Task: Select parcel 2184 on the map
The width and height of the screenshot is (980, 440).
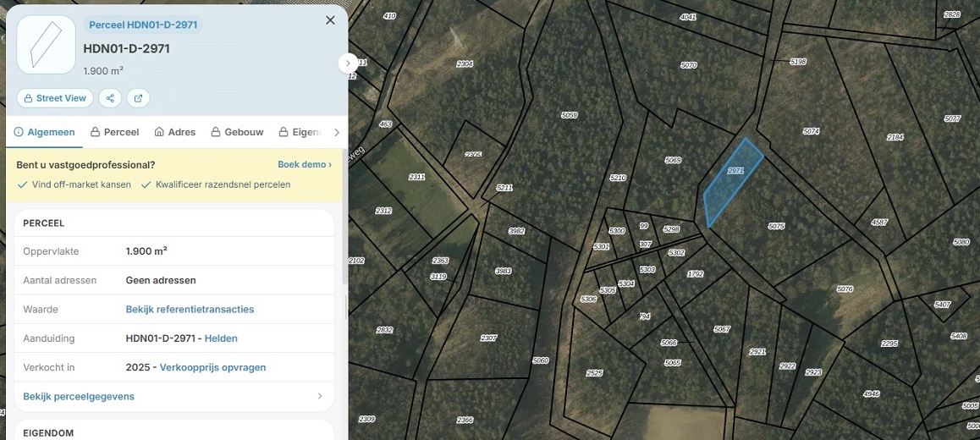Action: [x=895, y=137]
